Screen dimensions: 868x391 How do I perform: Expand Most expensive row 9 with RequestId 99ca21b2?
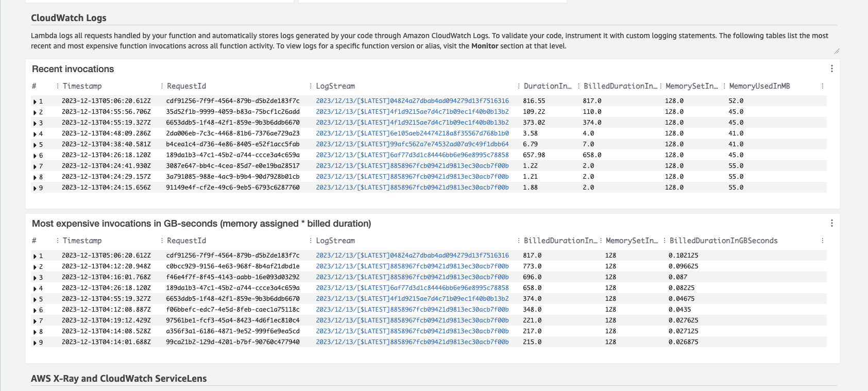tap(35, 343)
